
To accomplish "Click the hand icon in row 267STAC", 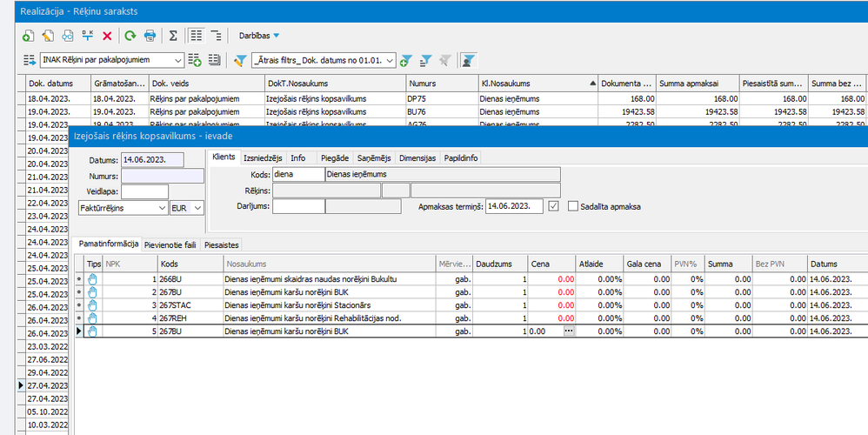I will 93,305.
